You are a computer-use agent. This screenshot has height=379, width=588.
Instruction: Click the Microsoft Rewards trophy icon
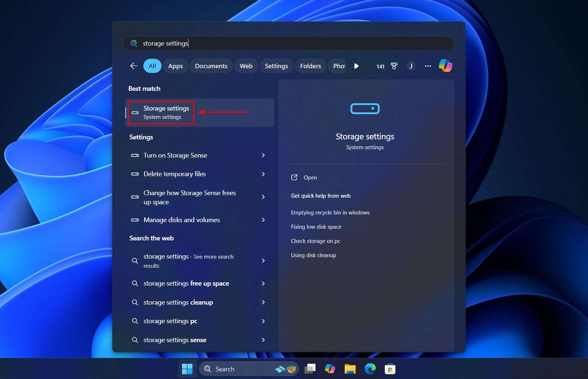pos(394,66)
